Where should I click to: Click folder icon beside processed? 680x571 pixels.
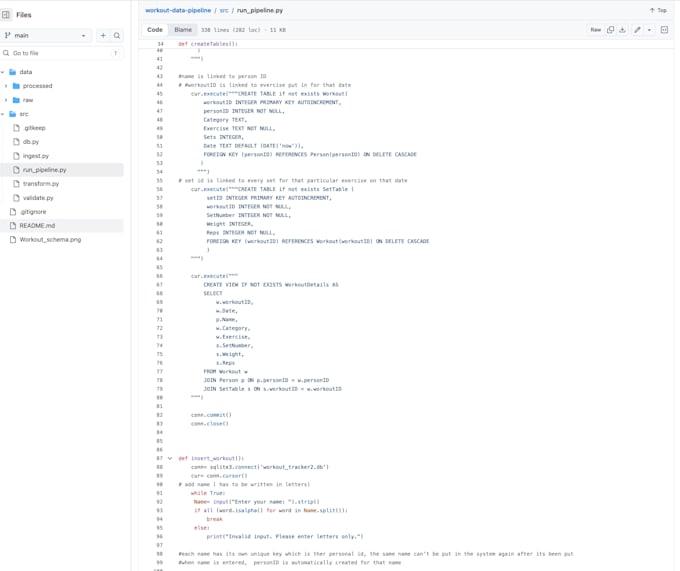tap(16, 86)
